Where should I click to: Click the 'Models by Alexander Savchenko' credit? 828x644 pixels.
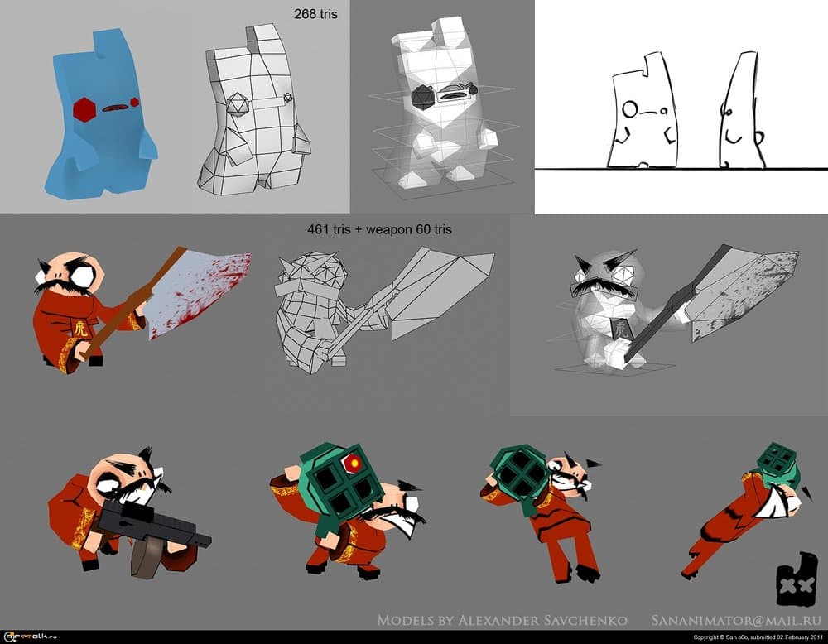click(x=502, y=620)
